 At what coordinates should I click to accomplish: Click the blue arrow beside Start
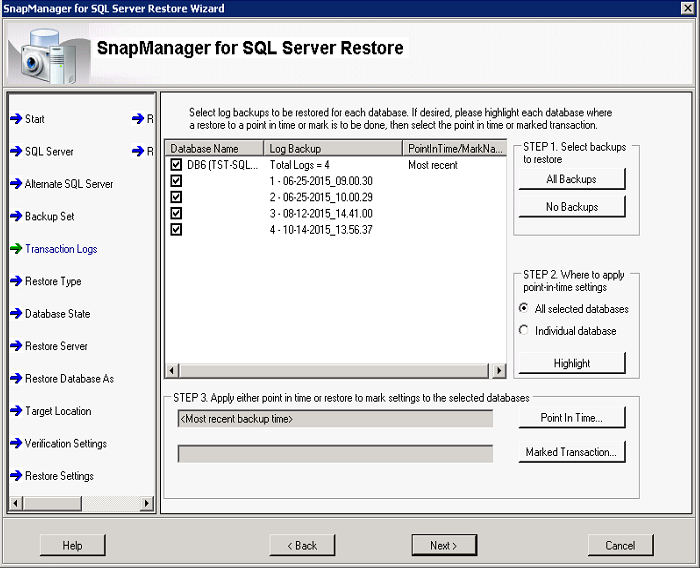[x=16, y=119]
